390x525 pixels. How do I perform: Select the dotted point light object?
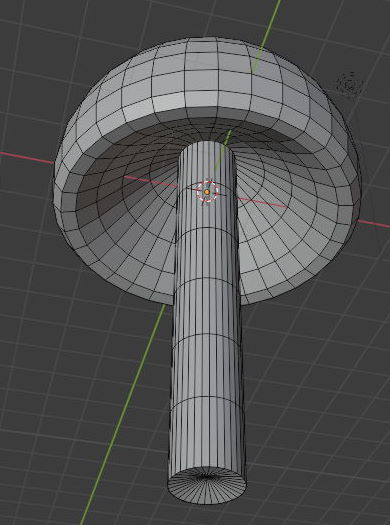(x=349, y=84)
